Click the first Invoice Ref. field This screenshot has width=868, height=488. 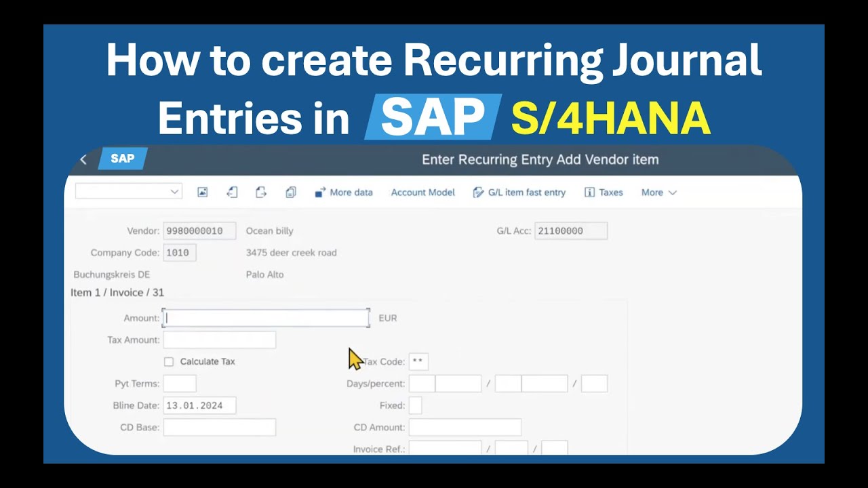(445, 448)
